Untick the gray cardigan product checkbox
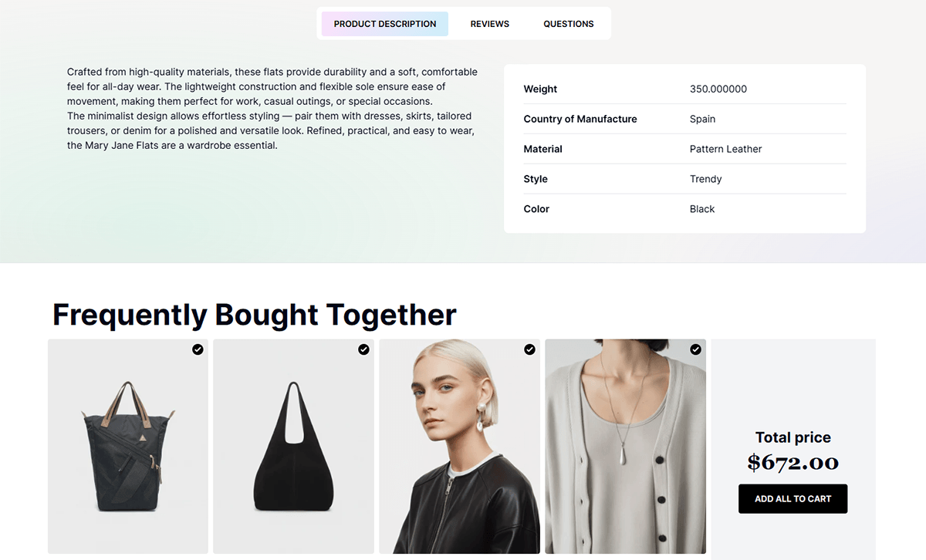Viewport: 926px width, 560px height. pyautogui.click(x=695, y=349)
